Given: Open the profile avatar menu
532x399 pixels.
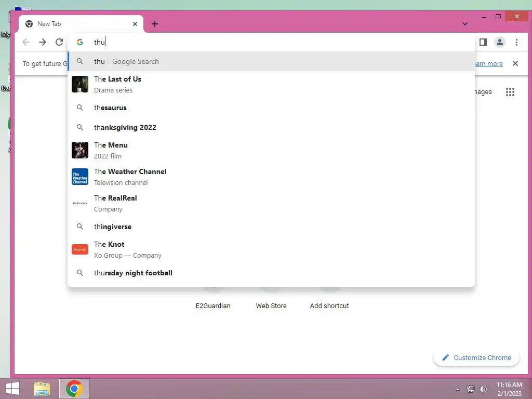Looking at the screenshot, I should (x=499, y=42).
